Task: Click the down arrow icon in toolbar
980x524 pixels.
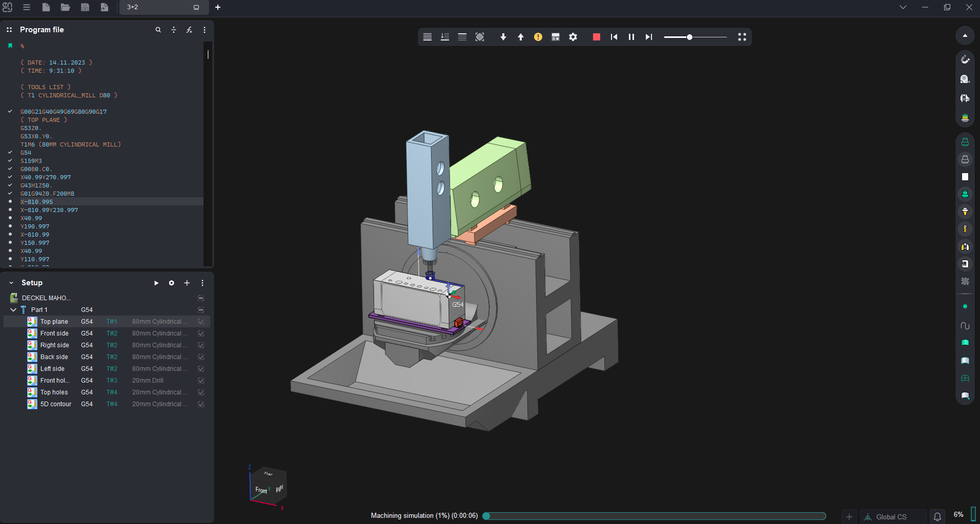Action: coord(503,37)
